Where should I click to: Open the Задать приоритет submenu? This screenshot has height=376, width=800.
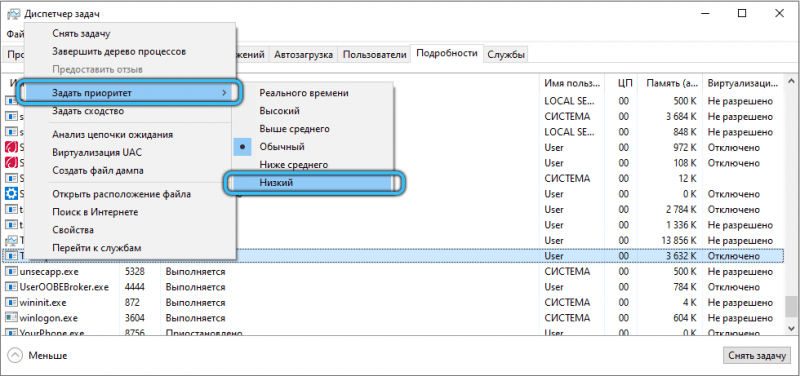tap(129, 92)
